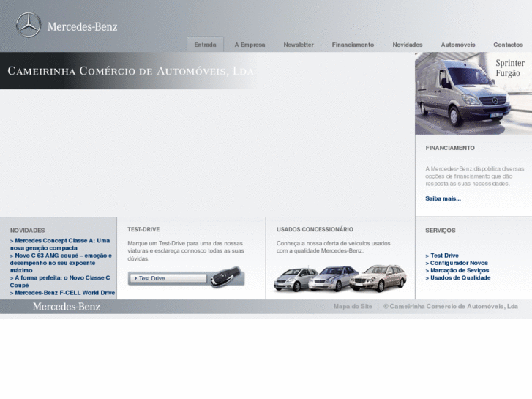Click the Mapa do Site footer link

353,306
